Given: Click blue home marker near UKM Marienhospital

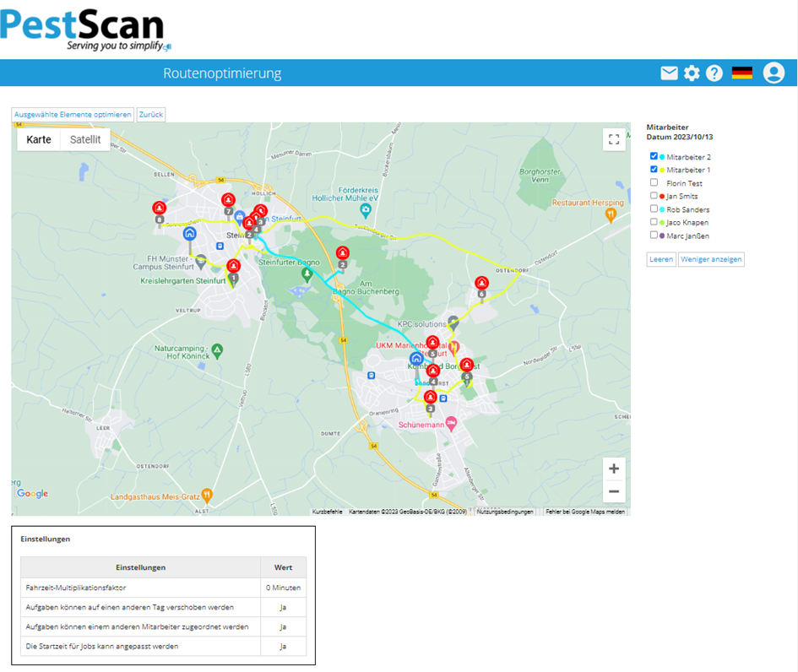Looking at the screenshot, I should [416, 358].
